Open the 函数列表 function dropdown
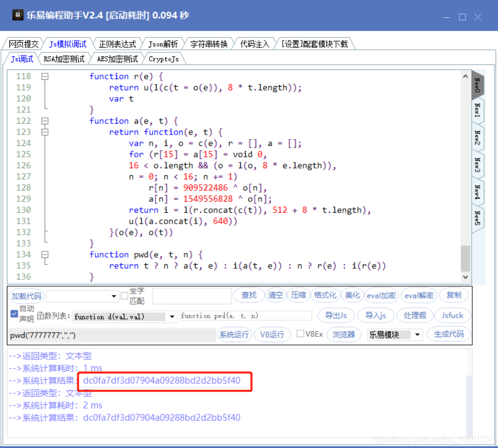This screenshot has width=498, height=448. click(172, 317)
